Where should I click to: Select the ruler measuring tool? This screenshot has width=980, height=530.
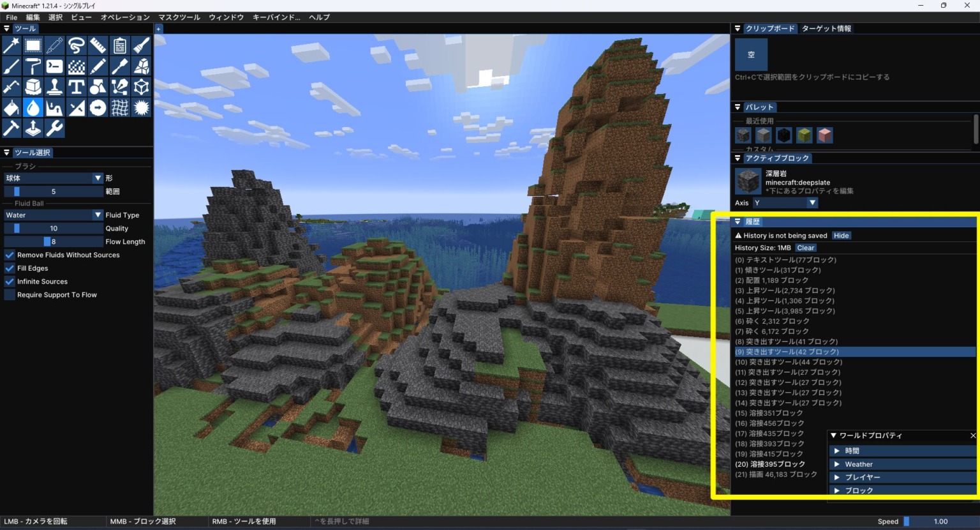pos(98,45)
